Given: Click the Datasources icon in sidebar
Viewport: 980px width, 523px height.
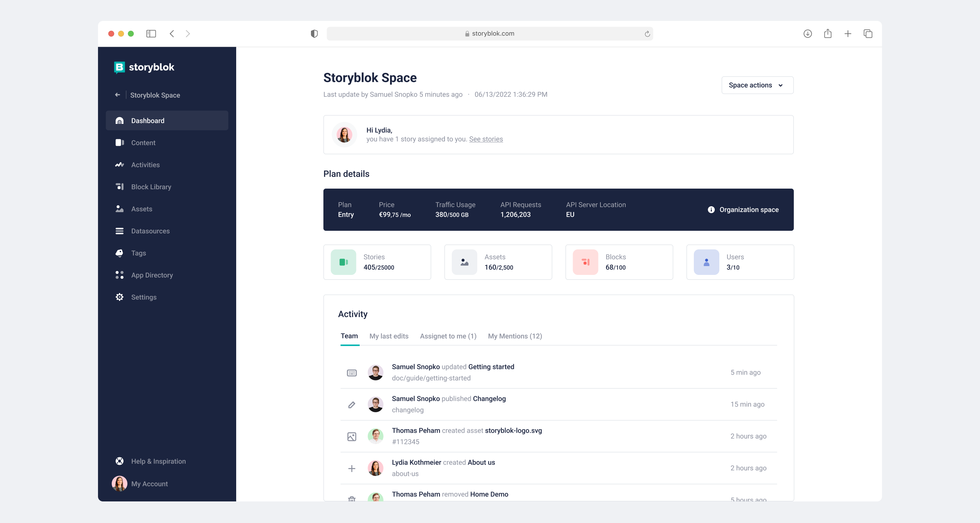Looking at the screenshot, I should 119,231.
